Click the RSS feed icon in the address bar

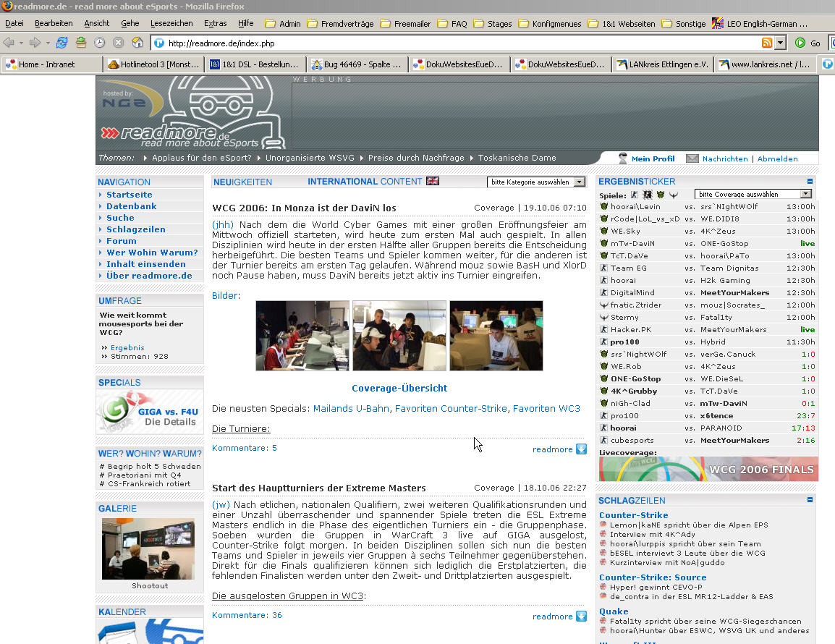pos(767,43)
